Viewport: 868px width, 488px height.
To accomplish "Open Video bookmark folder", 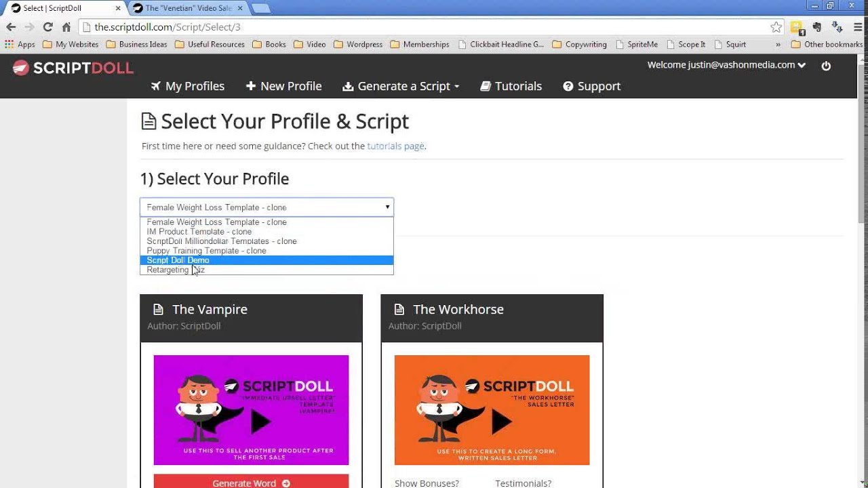I will (310, 44).
